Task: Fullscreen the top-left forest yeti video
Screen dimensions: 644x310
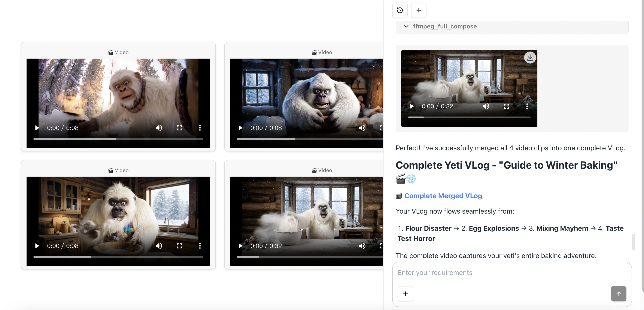Action: [179, 128]
